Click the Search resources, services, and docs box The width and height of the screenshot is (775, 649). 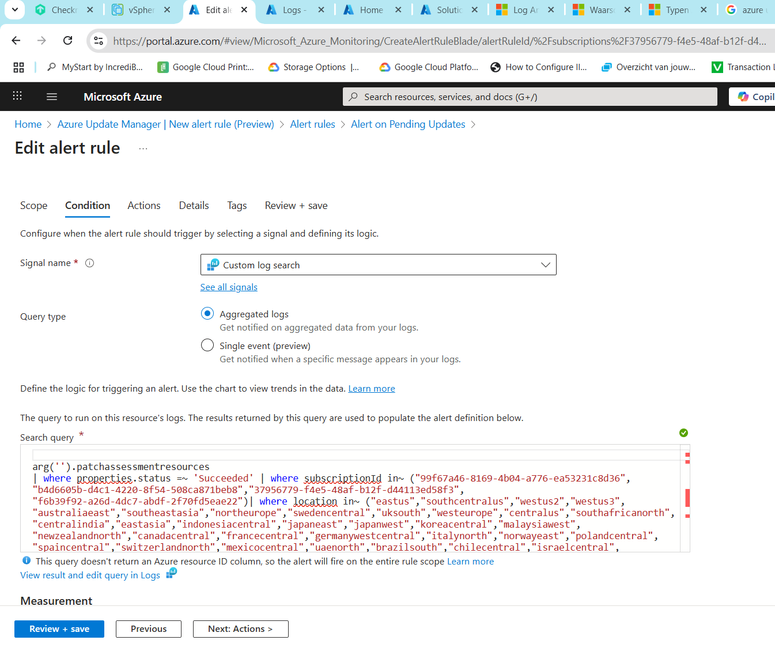pyautogui.click(x=530, y=97)
